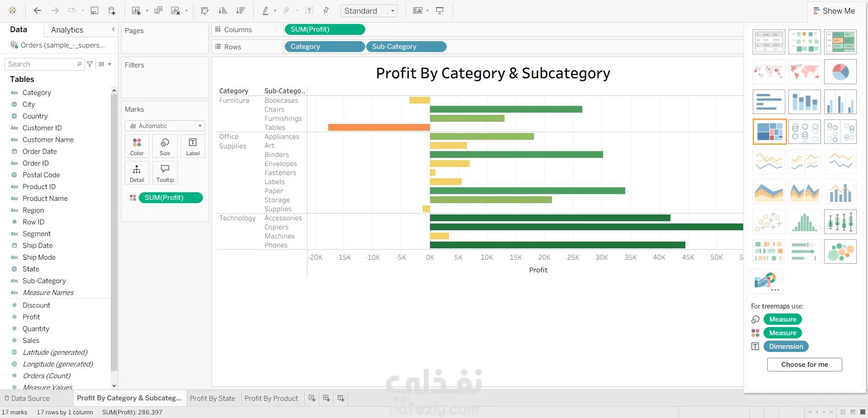Pin the axis with the pin icon
868x418 pixels.
tap(326, 10)
